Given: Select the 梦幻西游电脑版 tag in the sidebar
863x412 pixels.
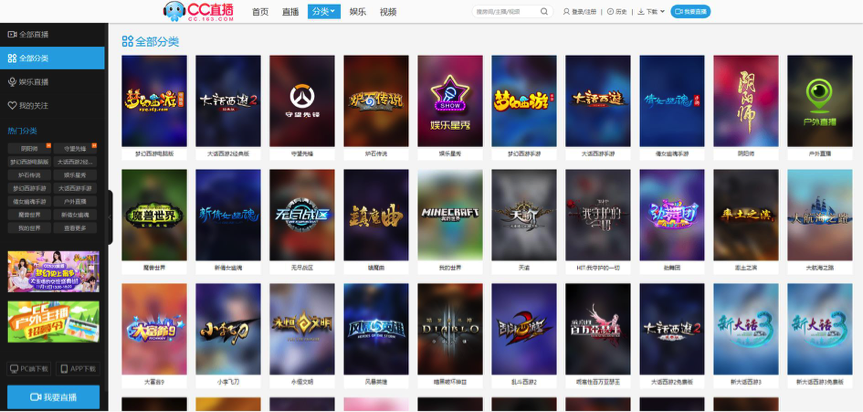Looking at the screenshot, I should click(x=30, y=162).
